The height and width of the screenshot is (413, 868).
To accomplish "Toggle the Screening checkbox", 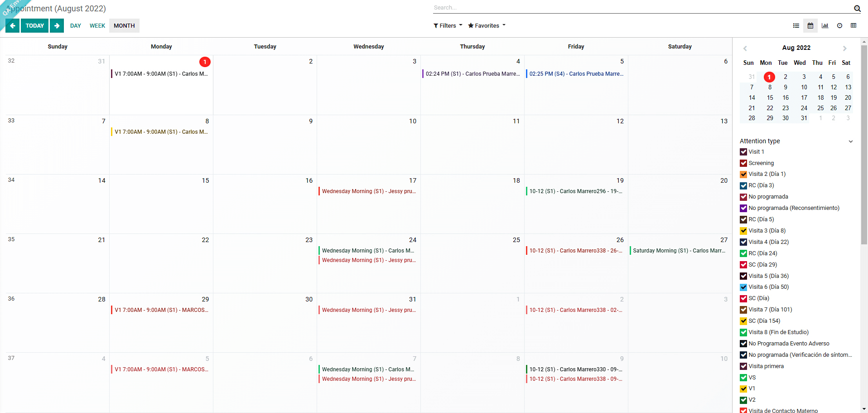I will (743, 163).
